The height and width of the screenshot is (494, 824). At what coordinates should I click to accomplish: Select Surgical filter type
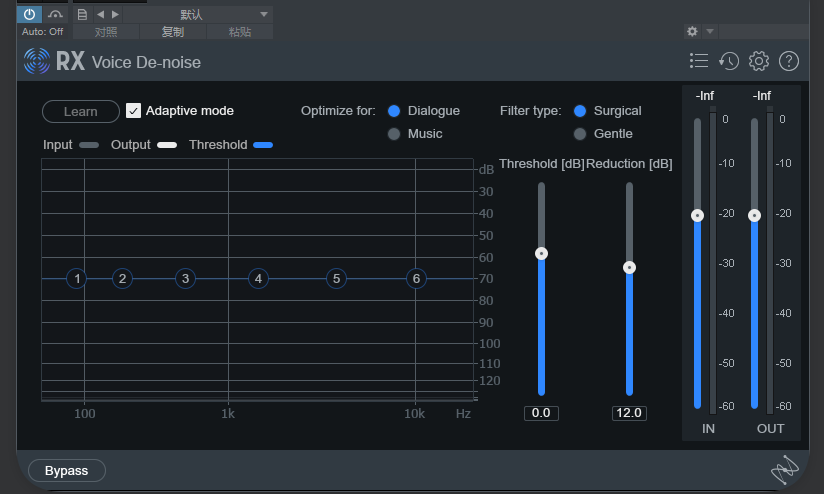click(580, 111)
